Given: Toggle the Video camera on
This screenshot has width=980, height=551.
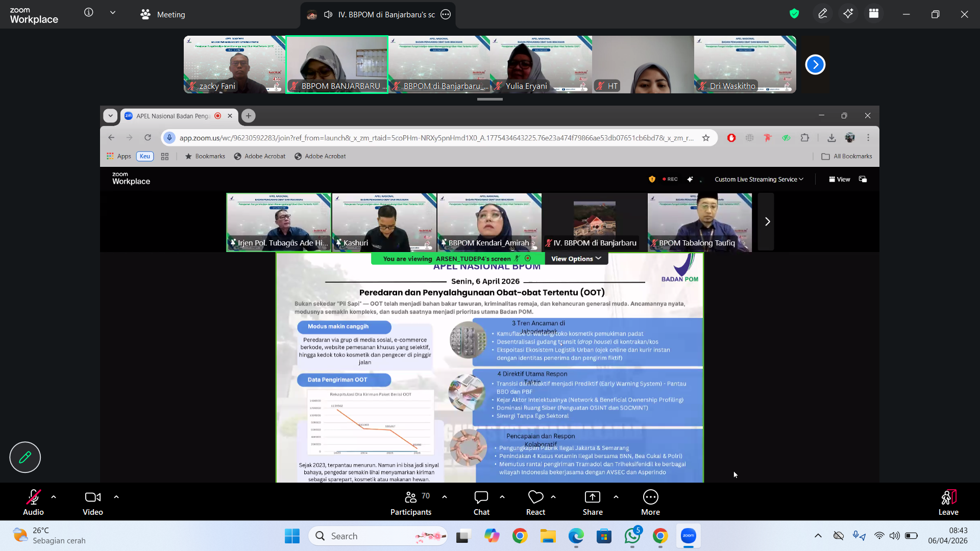Looking at the screenshot, I should coord(92,503).
